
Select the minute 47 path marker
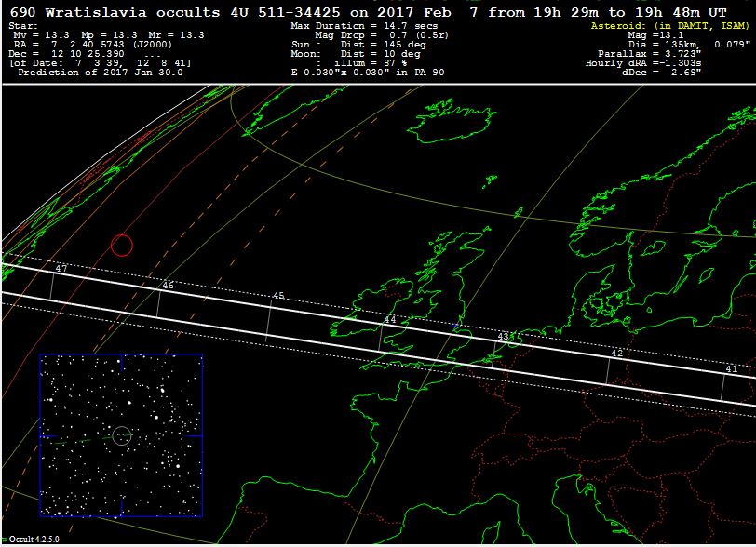(61, 269)
